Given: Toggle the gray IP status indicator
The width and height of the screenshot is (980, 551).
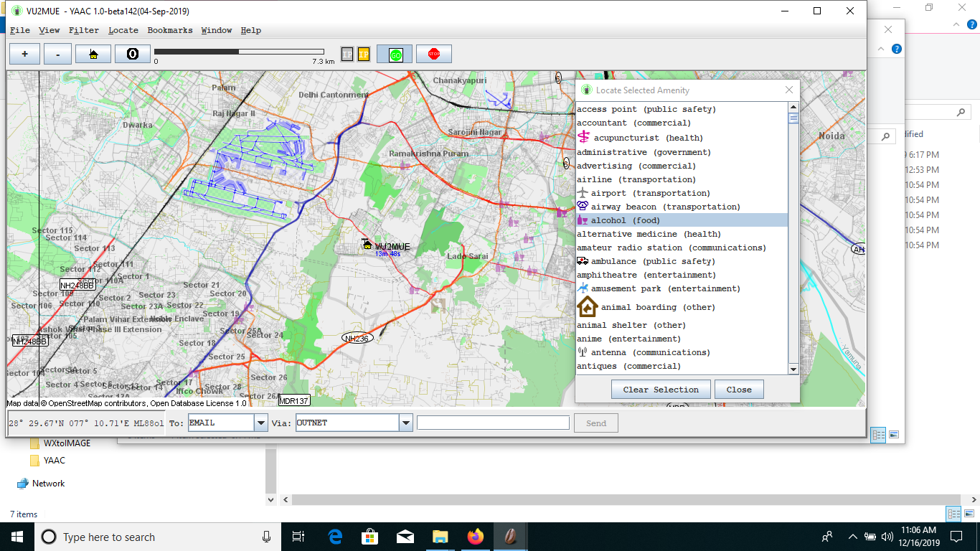Looking at the screenshot, I should click(x=347, y=54).
